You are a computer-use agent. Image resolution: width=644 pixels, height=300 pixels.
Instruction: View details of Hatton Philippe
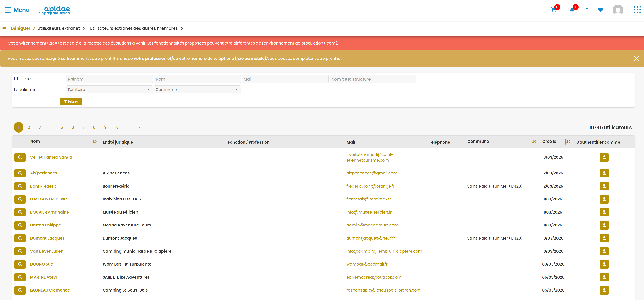tap(20, 225)
